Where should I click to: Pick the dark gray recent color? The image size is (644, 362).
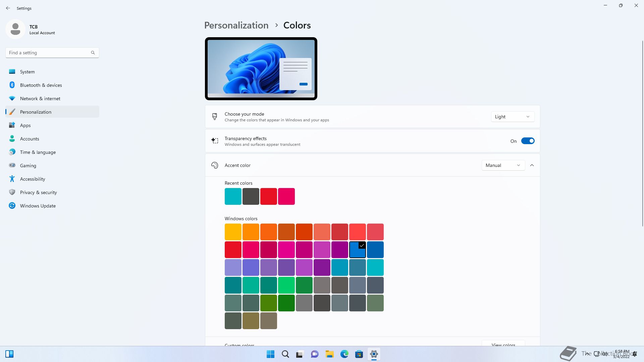click(x=251, y=196)
